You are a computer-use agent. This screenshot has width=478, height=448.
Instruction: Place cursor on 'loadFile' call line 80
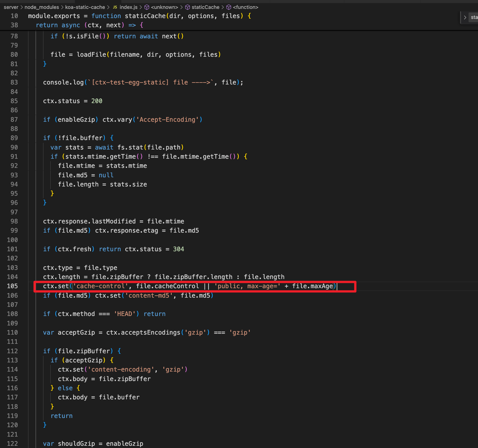91,55
